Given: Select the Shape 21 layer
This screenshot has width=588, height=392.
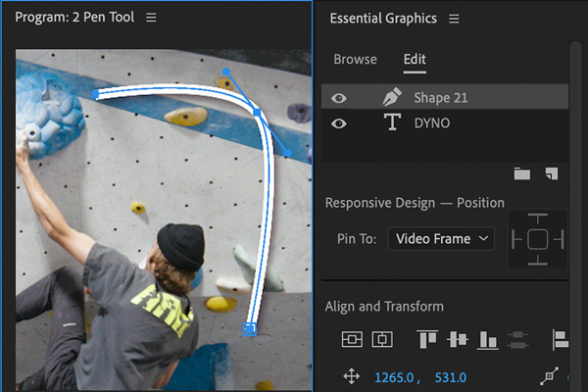Looking at the screenshot, I should pos(445,97).
